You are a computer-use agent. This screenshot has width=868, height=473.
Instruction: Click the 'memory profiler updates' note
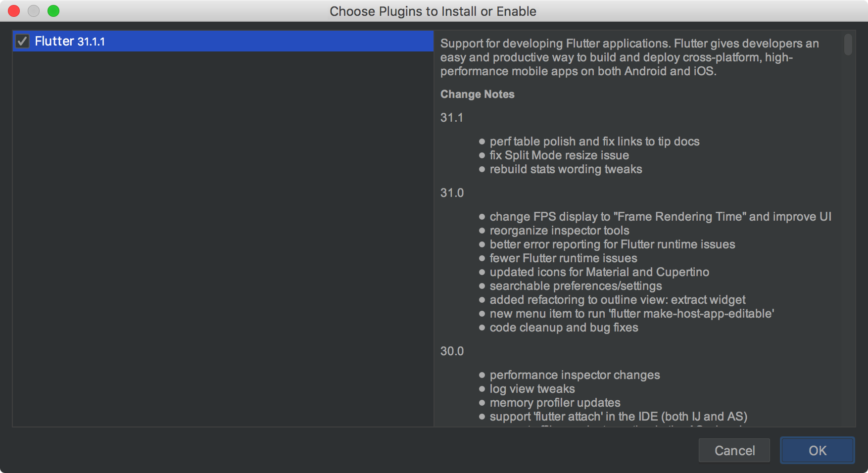pos(555,403)
